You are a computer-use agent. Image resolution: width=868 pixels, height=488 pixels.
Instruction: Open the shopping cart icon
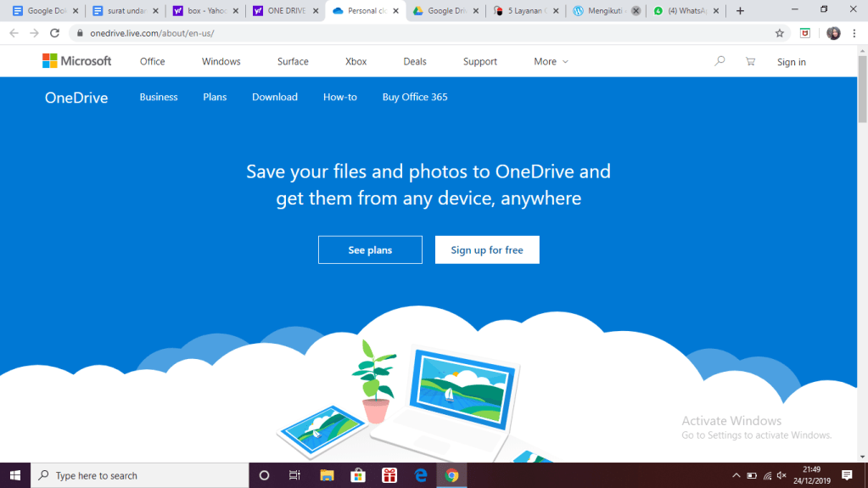[750, 61]
